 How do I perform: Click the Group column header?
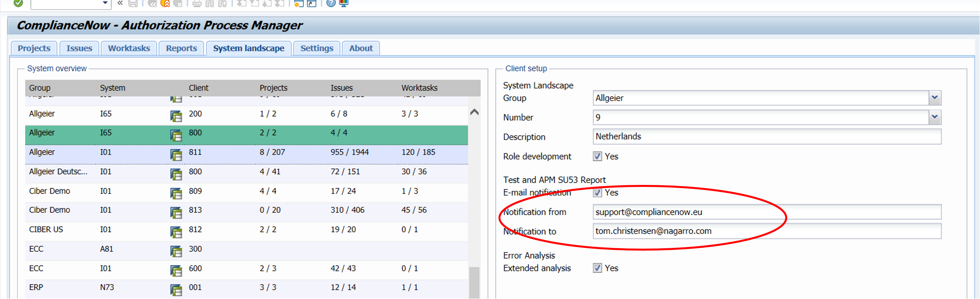[40, 88]
